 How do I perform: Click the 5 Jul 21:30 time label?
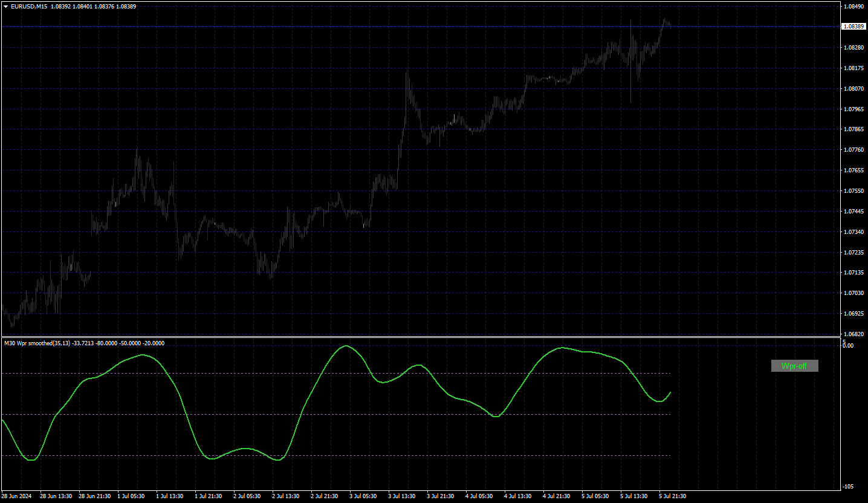tap(673, 496)
